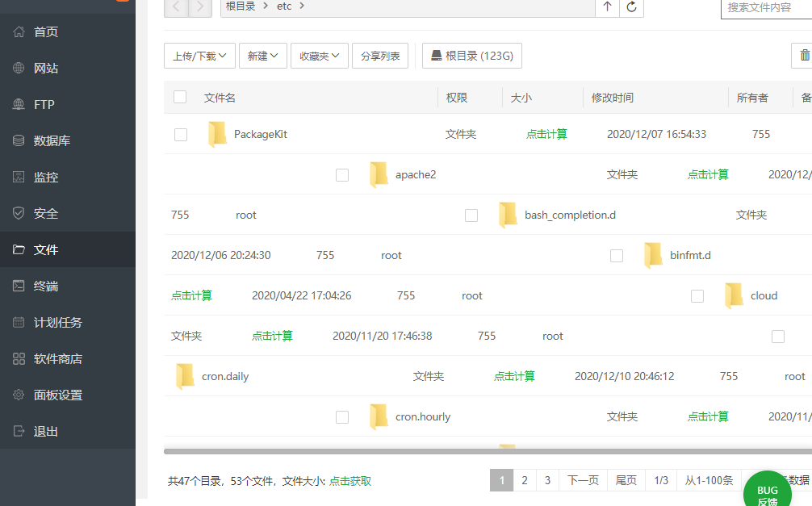Click the horizontal scrollbar of file list
Screen dimensions: 812x506
click(488, 452)
